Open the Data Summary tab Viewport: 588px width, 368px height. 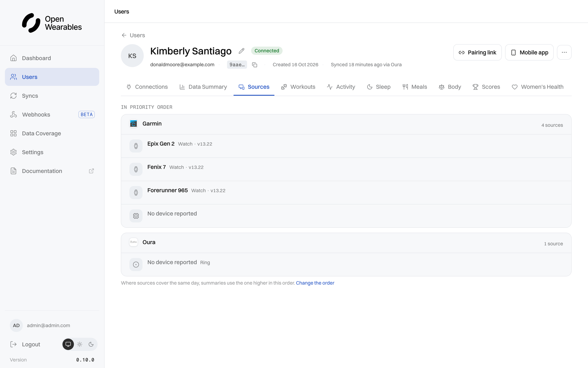203,87
